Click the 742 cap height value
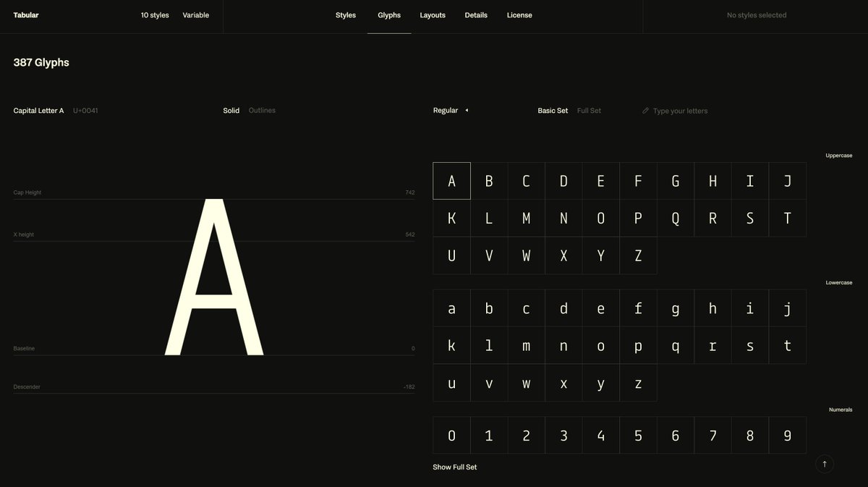This screenshot has width=868, height=487. pos(410,192)
